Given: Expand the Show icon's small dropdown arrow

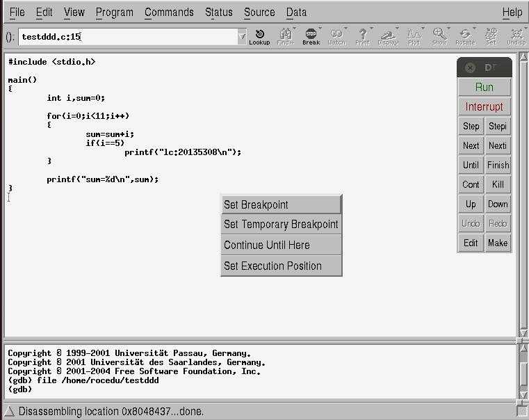Looking at the screenshot, I should [x=448, y=29].
